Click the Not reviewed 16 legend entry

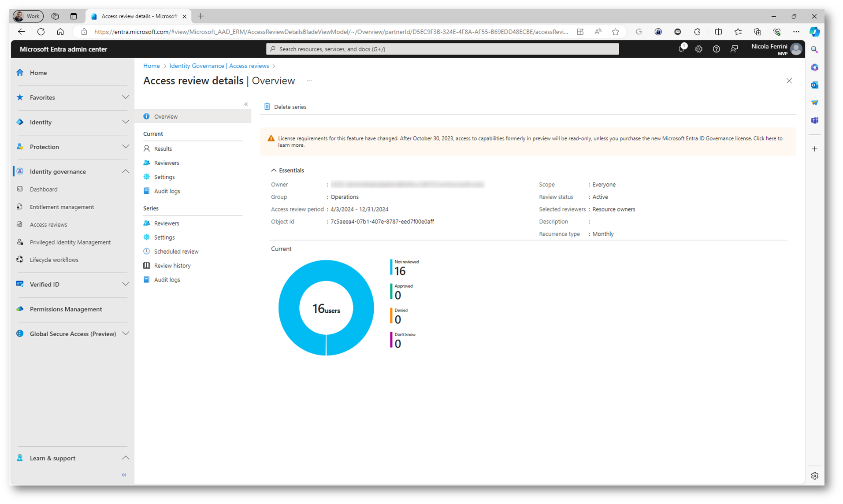[x=405, y=268]
